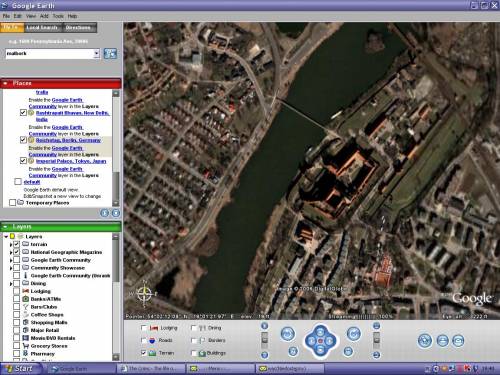The image size is (500, 375).
Task: Collapse the Places panel header arrow
Action: click(x=5, y=83)
